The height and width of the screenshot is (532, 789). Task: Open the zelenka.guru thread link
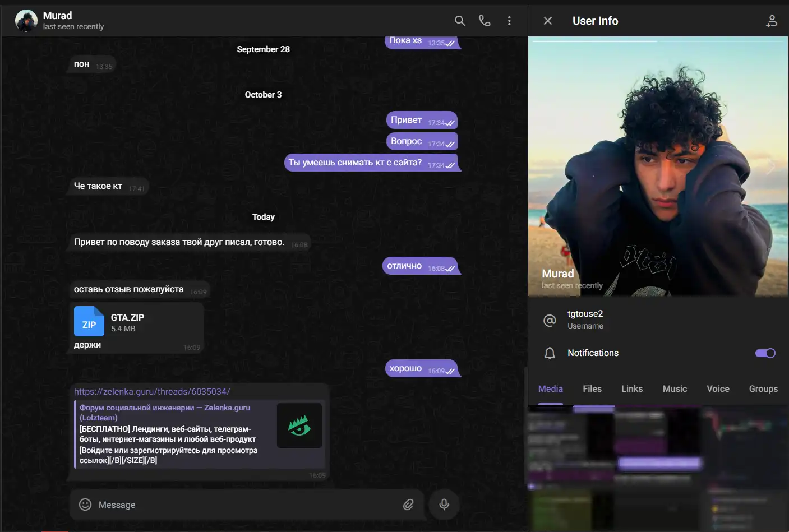click(152, 391)
